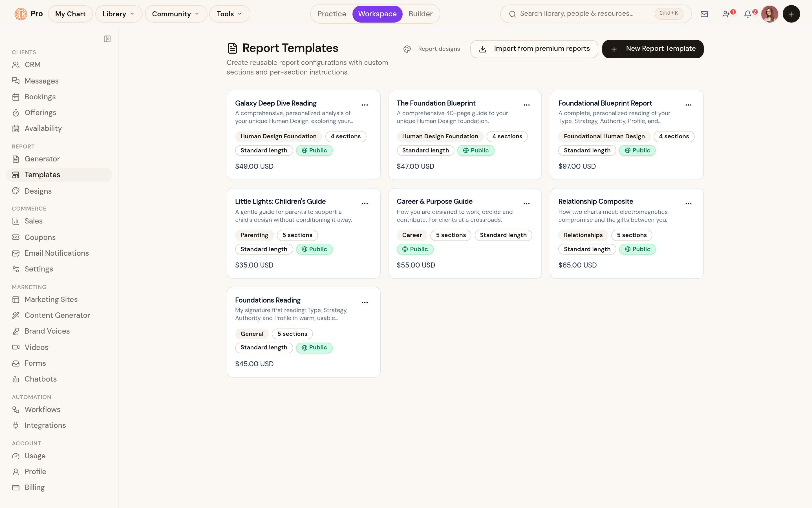Click Import from premium reports

coord(534,49)
